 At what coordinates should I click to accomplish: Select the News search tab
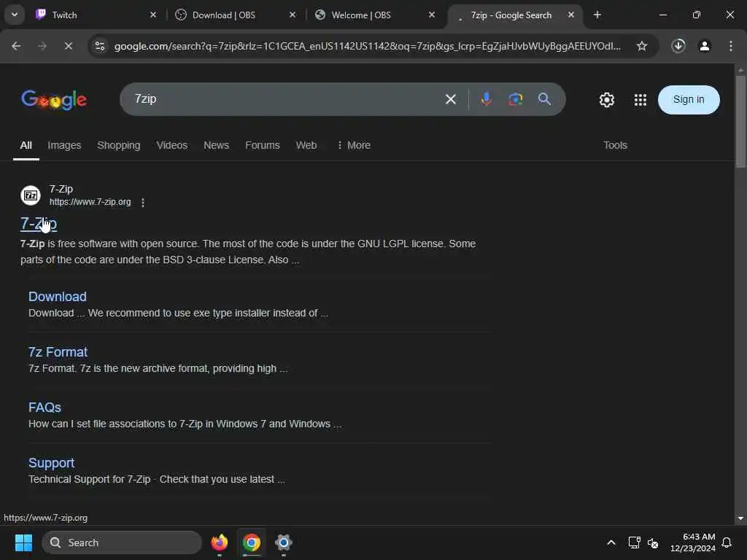tap(216, 145)
